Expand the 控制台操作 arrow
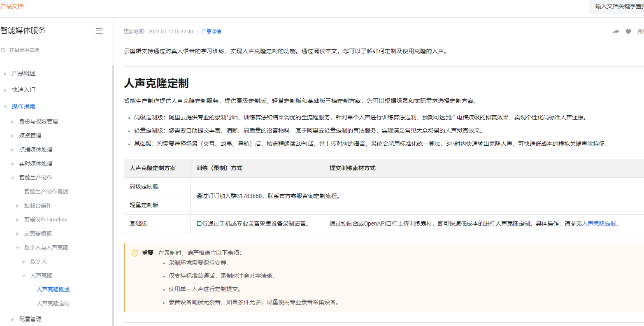This screenshot has height=326, width=644. [18, 206]
